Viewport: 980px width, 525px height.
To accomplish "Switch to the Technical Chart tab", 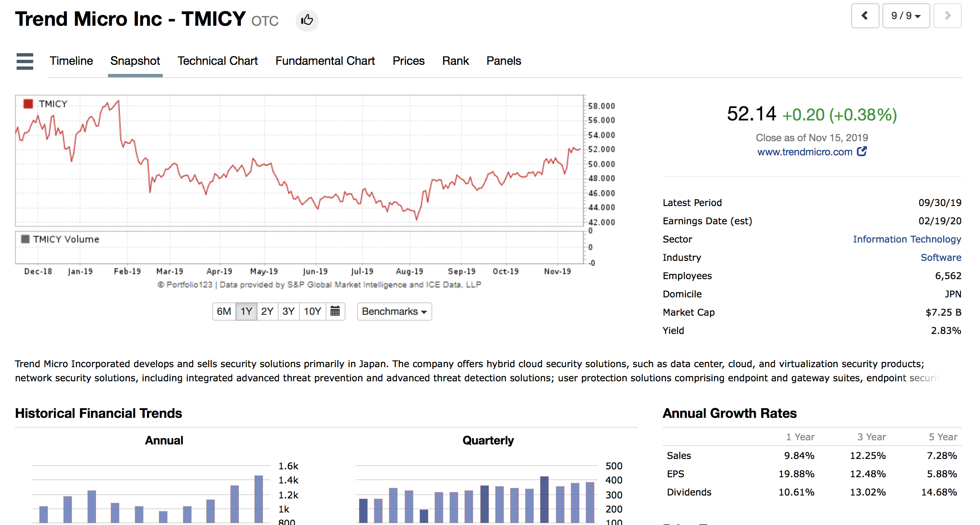I will click(218, 61).
